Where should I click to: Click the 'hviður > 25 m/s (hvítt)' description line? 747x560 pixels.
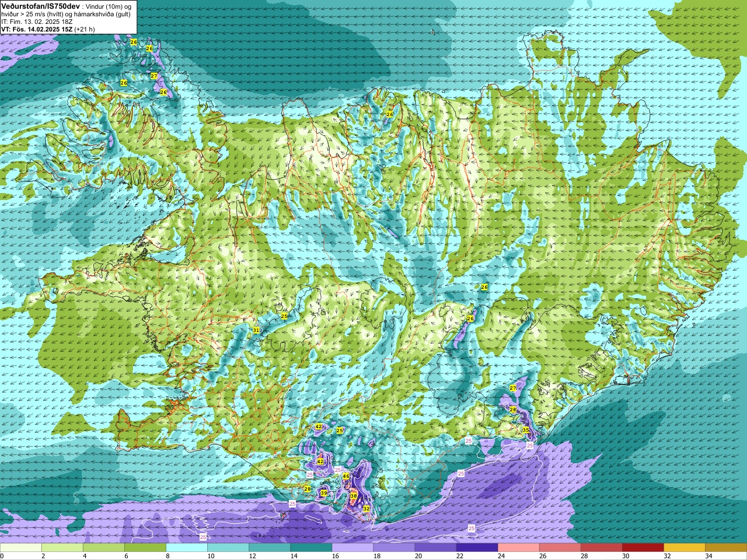pyautogui.click(x=66, y=14)
